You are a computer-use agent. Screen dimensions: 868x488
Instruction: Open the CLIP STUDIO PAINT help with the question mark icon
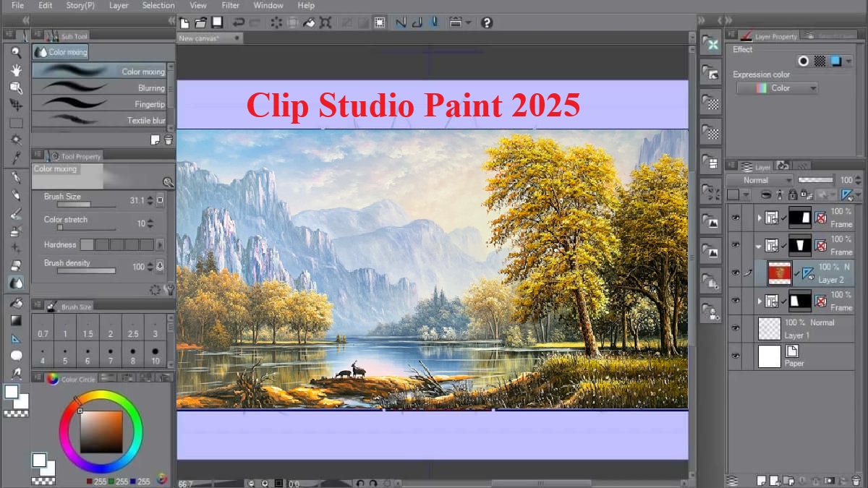[487, 22]
